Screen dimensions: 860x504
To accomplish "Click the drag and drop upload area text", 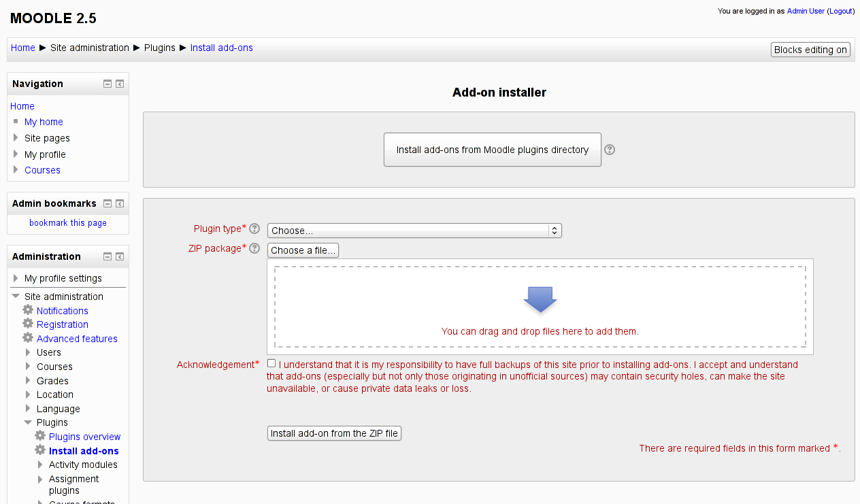I will click(540, 331).
